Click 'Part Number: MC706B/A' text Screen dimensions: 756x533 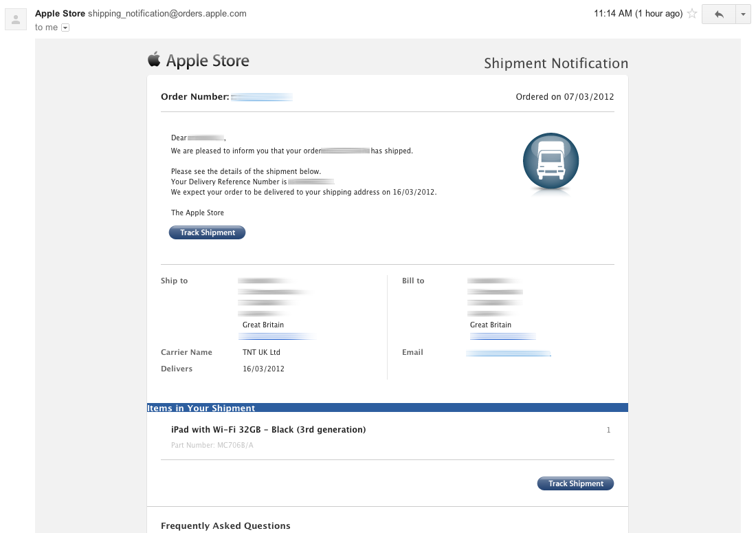point(212,445)
